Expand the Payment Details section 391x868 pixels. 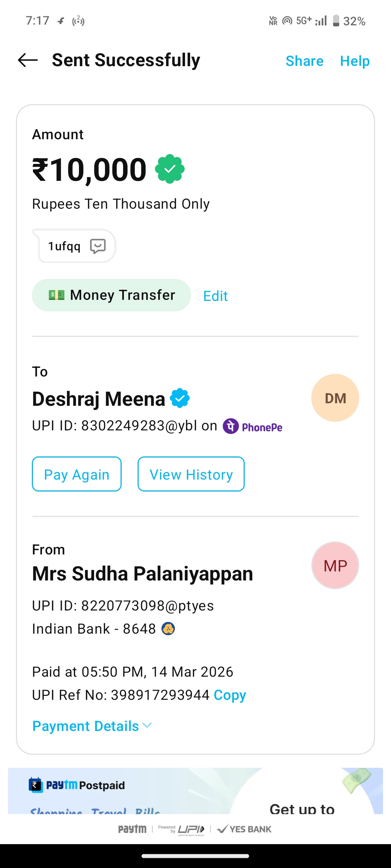(92, 726)
